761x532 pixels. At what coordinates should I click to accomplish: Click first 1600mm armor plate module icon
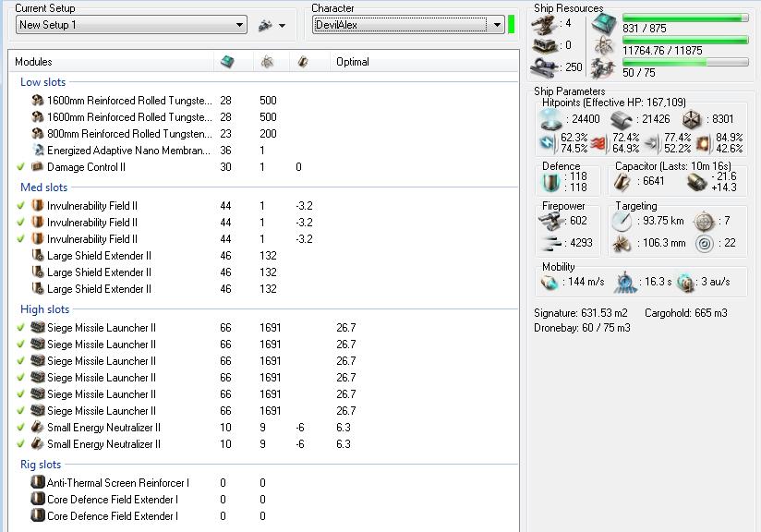[37, 100]
